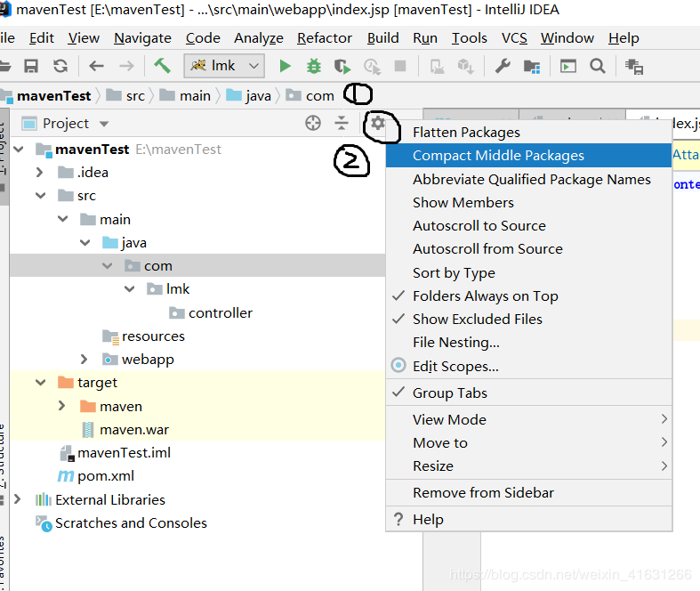Click the Collapse All icon in Project panel
This screenshot has width=700, height=591.
(x=342, y=123)
